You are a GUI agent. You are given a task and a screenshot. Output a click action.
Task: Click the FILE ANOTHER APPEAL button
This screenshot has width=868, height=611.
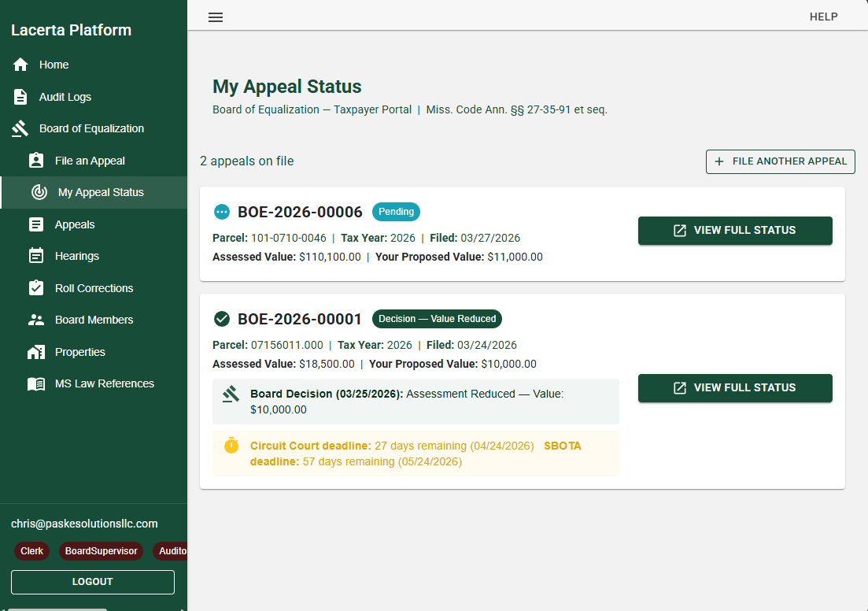click(780, 161)
